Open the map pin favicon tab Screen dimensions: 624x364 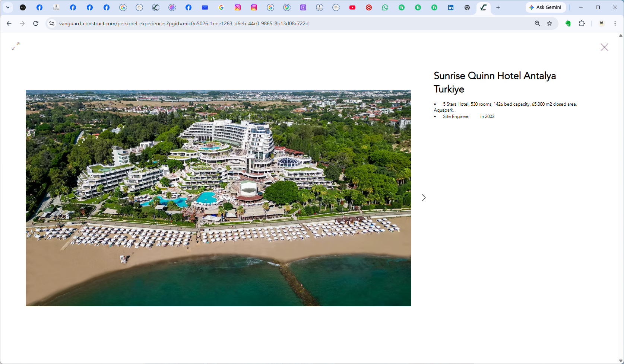[287, 7]
